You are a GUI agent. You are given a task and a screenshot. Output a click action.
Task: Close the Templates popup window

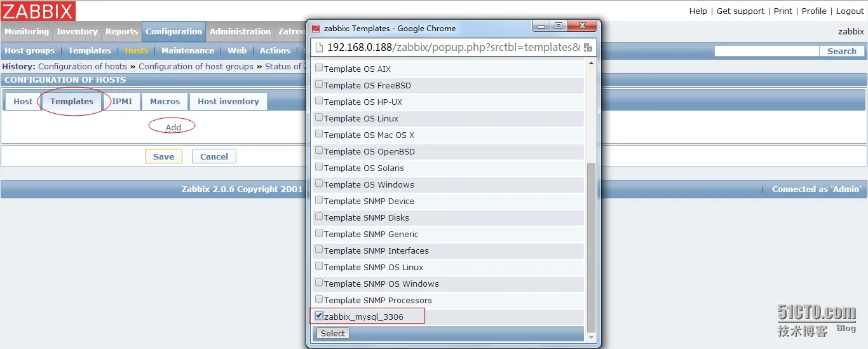coord(581,26)
